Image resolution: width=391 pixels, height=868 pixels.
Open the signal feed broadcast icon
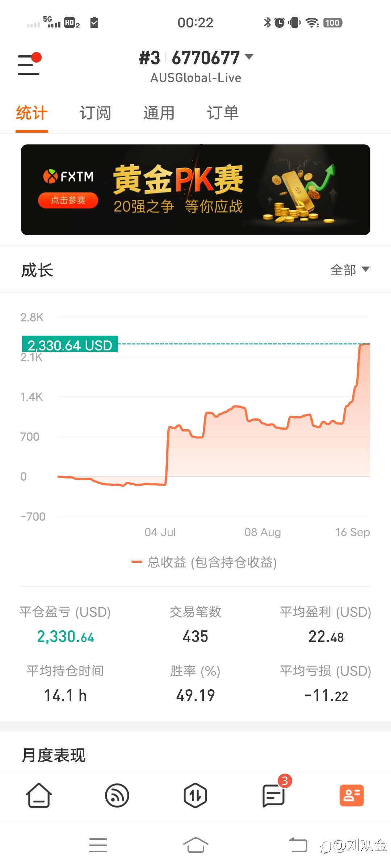pos(117,795)
